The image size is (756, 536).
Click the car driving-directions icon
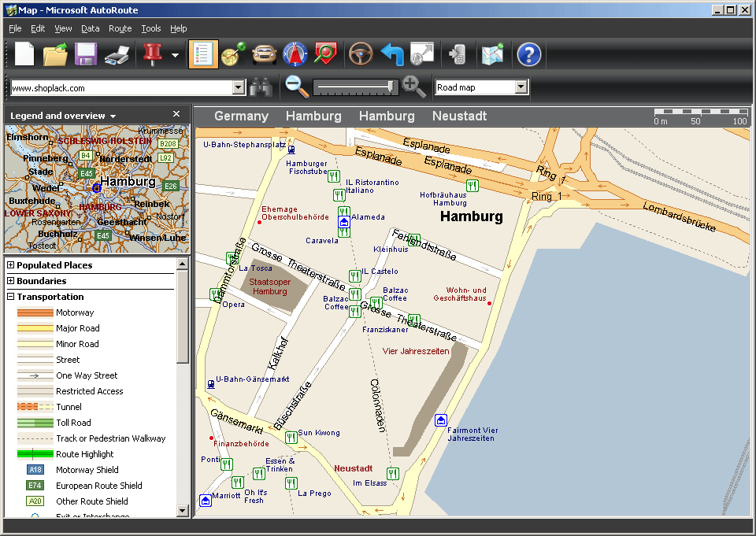(x=265, y=54)
